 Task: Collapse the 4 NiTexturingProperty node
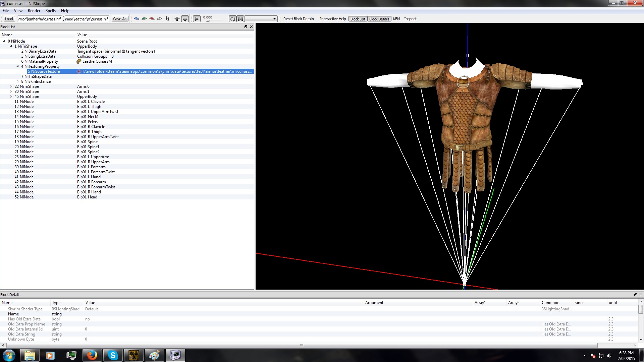17,66
